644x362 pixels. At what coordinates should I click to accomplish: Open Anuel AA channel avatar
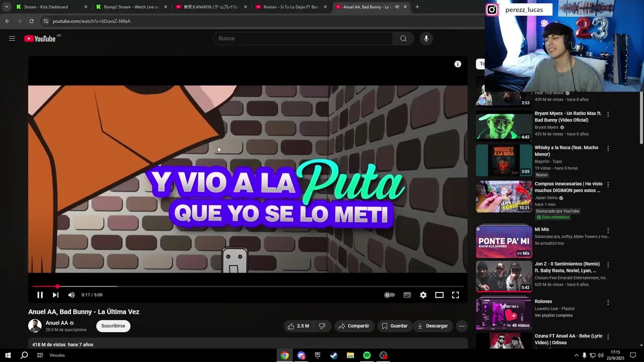pyautogui.click(x=35, y=326)
